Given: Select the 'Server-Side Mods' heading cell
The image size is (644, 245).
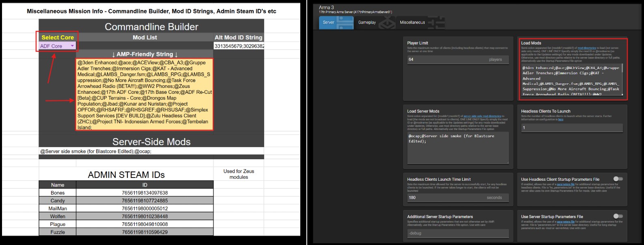Looking at the screenshot, I should click(x=151, y=141).
